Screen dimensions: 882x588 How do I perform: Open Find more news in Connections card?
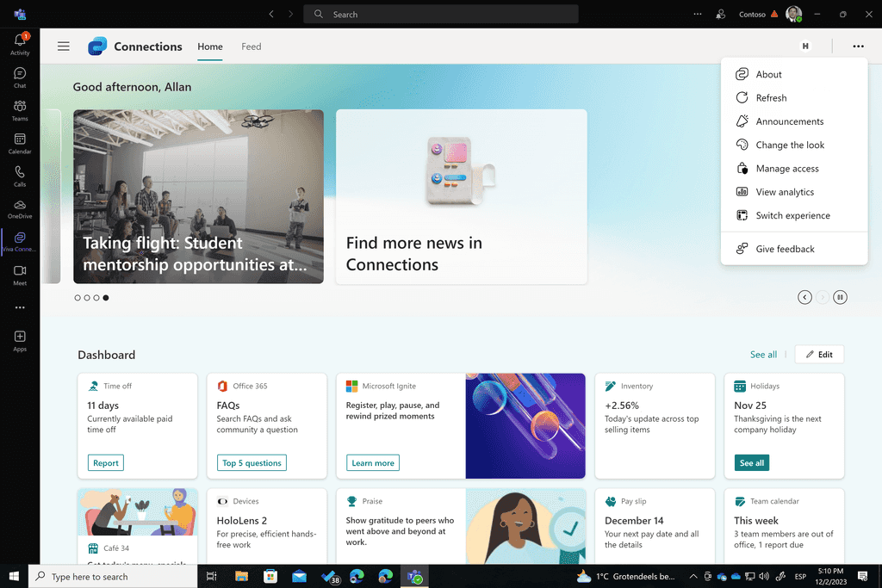[462, 197]
